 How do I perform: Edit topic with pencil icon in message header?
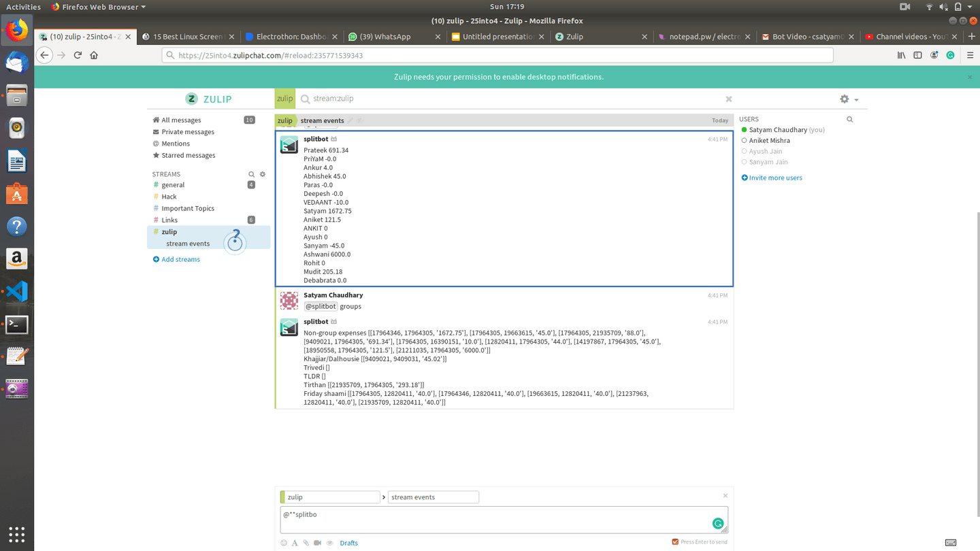click(350, 120)
